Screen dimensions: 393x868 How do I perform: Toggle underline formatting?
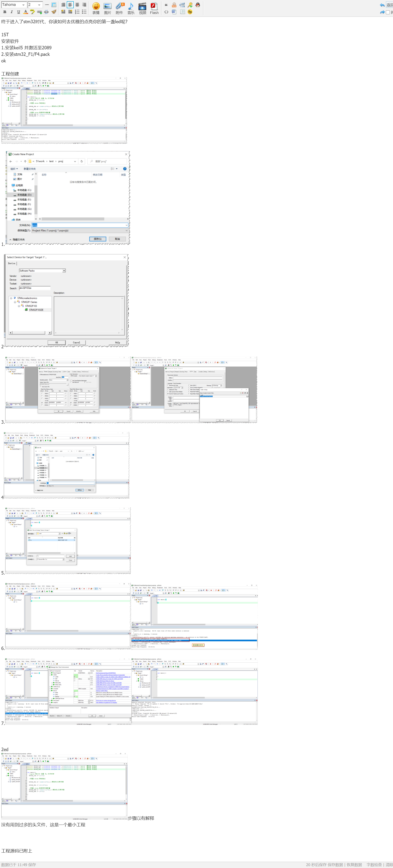point(19,12)
